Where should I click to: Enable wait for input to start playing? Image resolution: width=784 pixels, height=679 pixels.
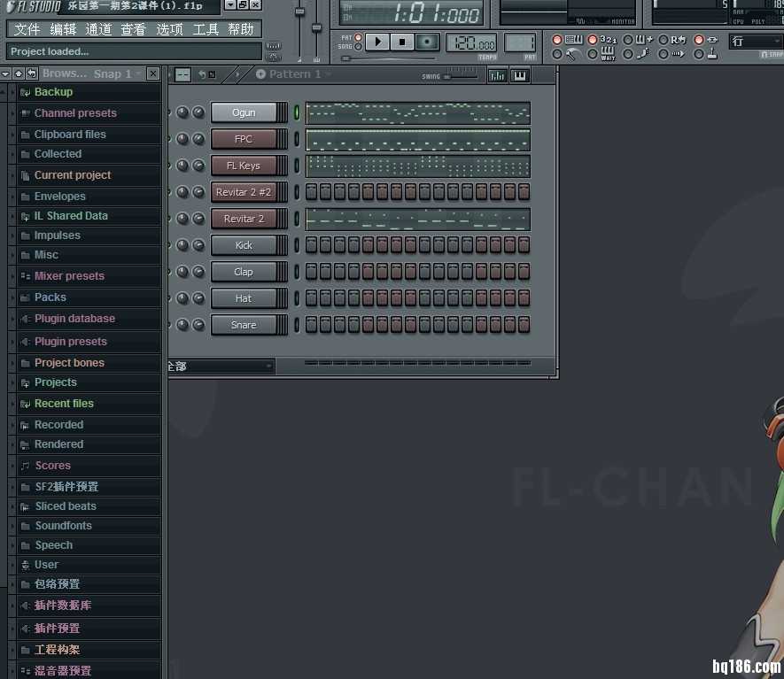(x=609, y=55)
